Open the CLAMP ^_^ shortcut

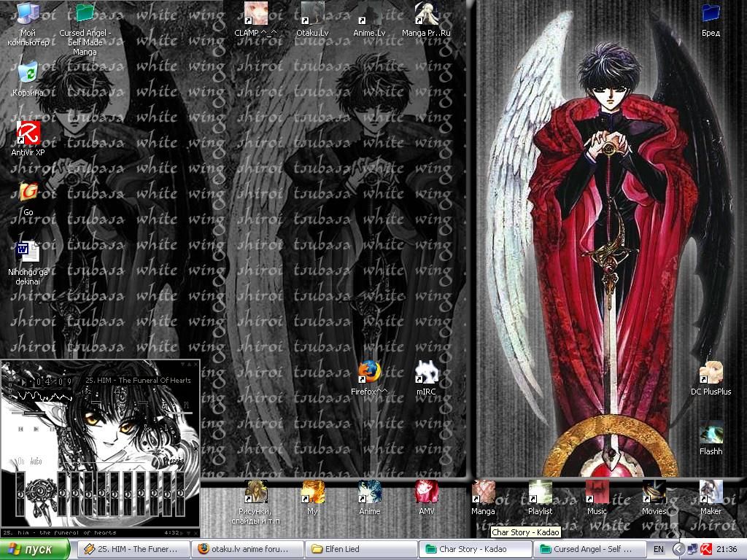[255, 19]
